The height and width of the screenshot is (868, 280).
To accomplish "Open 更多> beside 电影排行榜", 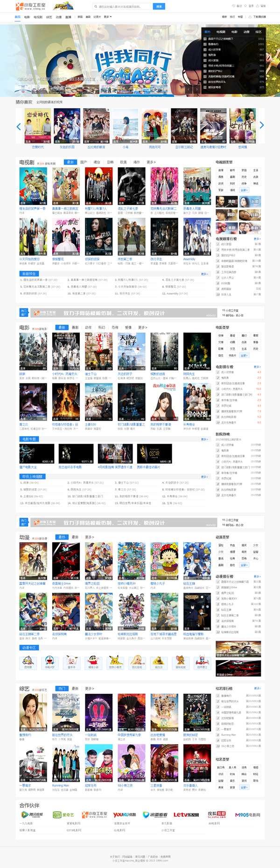I will point(258,367).
